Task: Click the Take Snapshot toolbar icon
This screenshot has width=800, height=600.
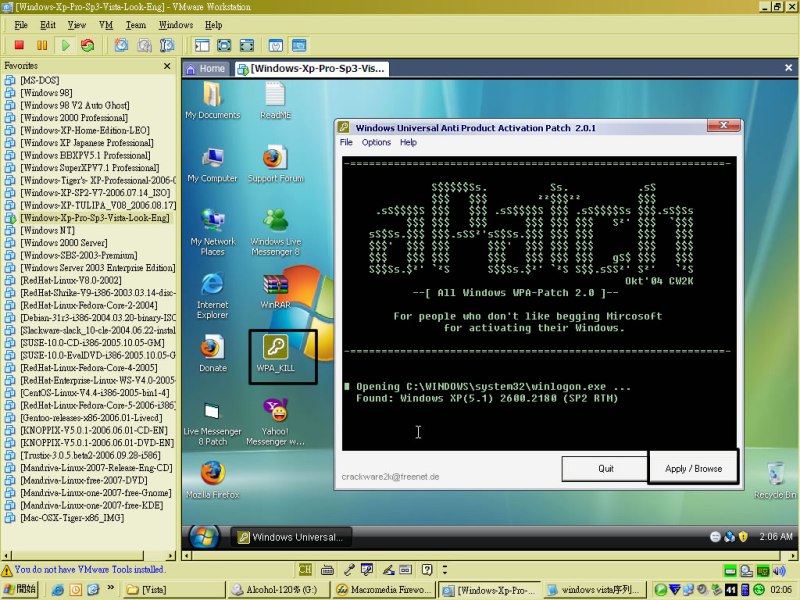Action: [121, 45]
